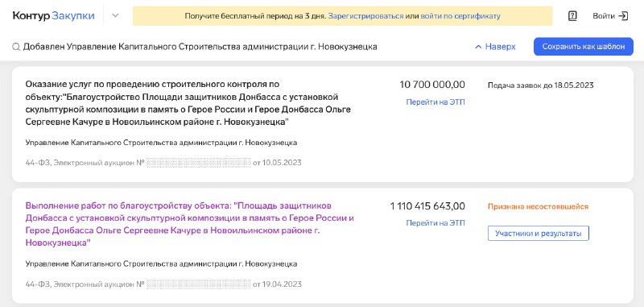The image size is (644, 307).
Task: Click customer name in the second tender card
Action: pyautogui.click(x=161, y=263)
